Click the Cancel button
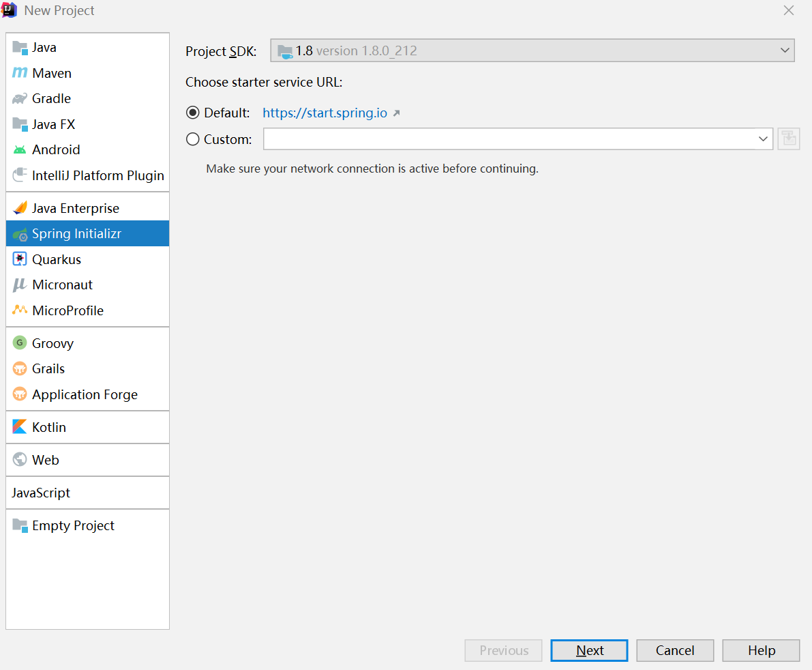This screenshot has width=812, height=670. coord(675,650)
